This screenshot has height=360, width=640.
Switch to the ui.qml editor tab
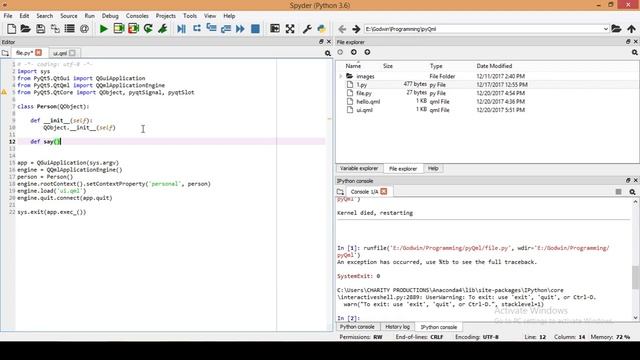coord(60,53)
